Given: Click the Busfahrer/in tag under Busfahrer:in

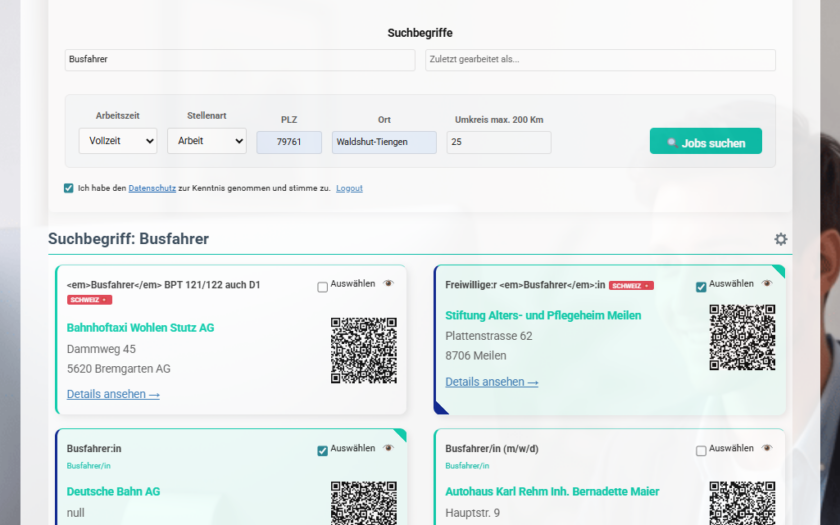Looking at the screenshot, I should pos(88,466).
